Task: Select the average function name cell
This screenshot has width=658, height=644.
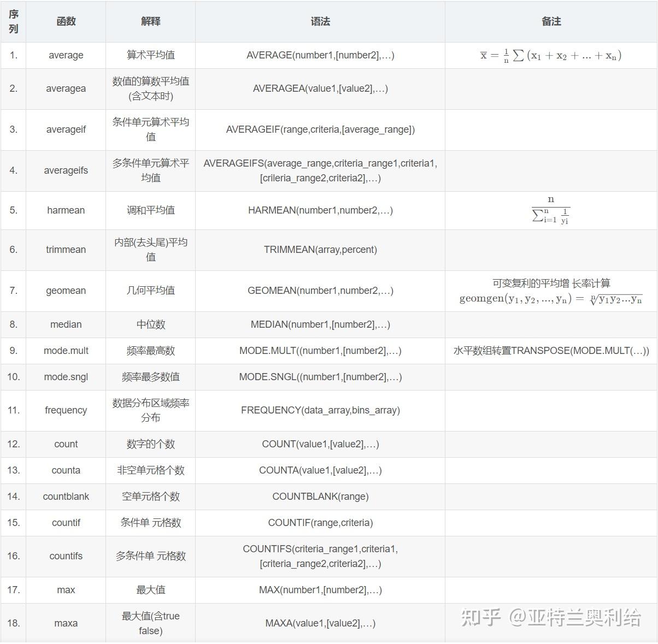Action: [x=66, y=55]
